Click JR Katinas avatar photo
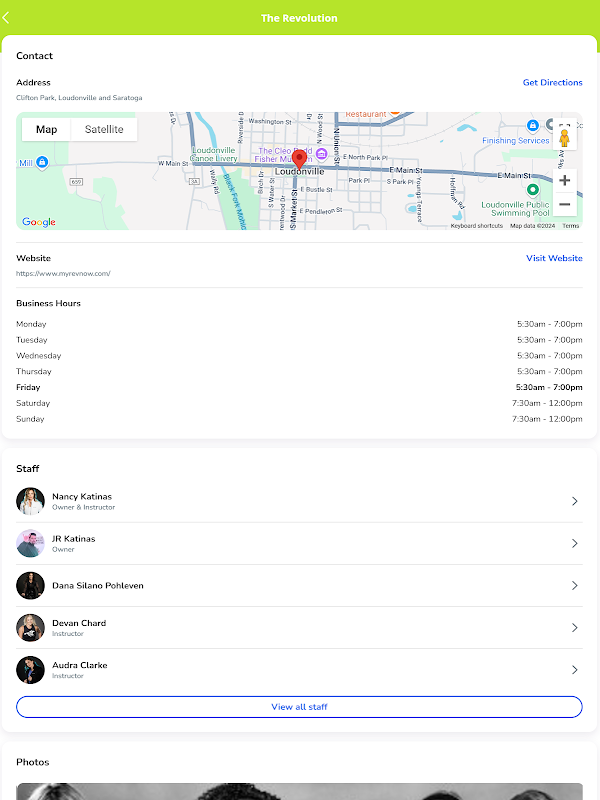Screen dimensions: 600x800 31,543
